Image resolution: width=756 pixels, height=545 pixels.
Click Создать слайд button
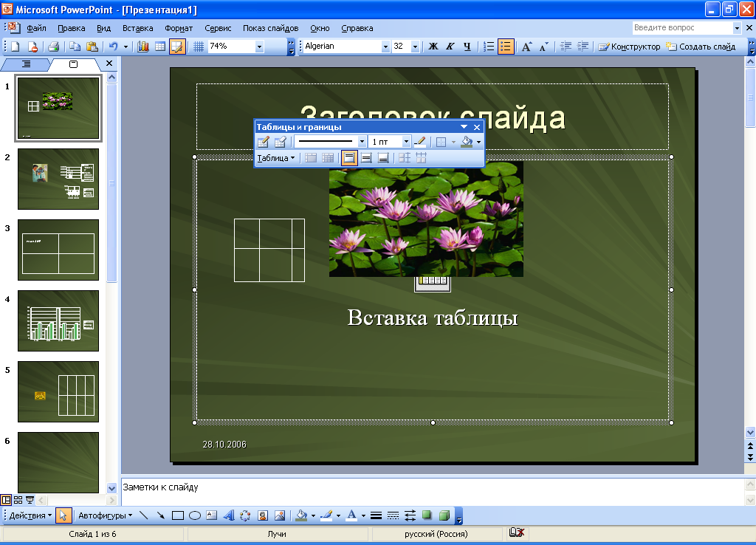[x=701, y=47]
